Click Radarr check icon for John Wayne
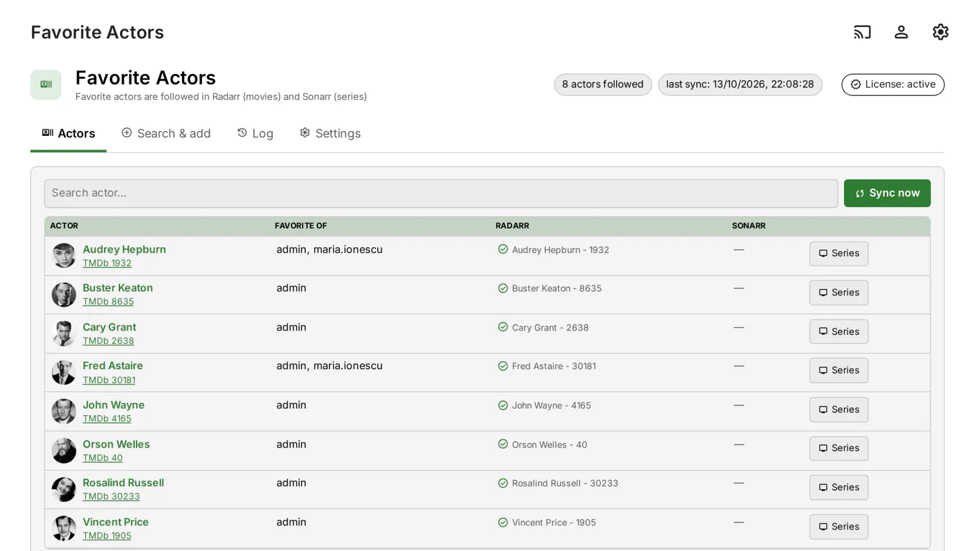 pyautogui.click(x=503, y=405)
